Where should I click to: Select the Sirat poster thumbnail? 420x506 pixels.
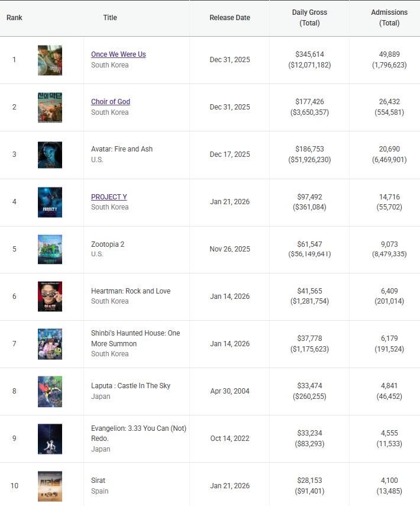pyautogui.click(x=50, y=486)
